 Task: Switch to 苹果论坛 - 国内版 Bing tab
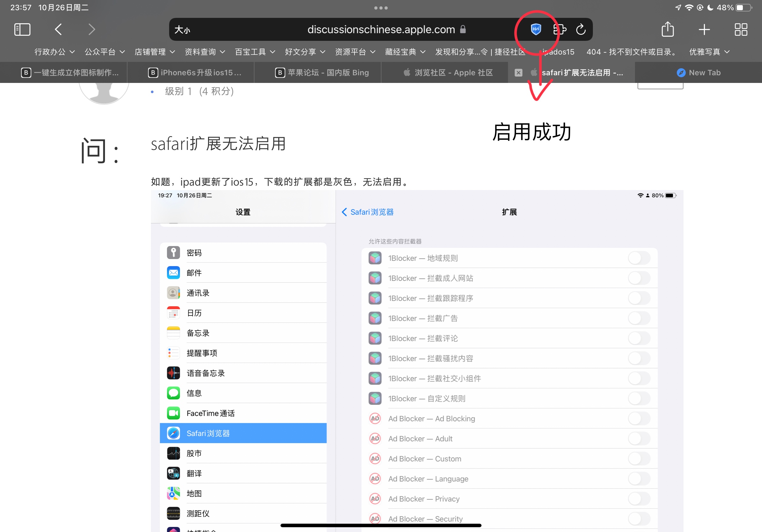[322, 73]
